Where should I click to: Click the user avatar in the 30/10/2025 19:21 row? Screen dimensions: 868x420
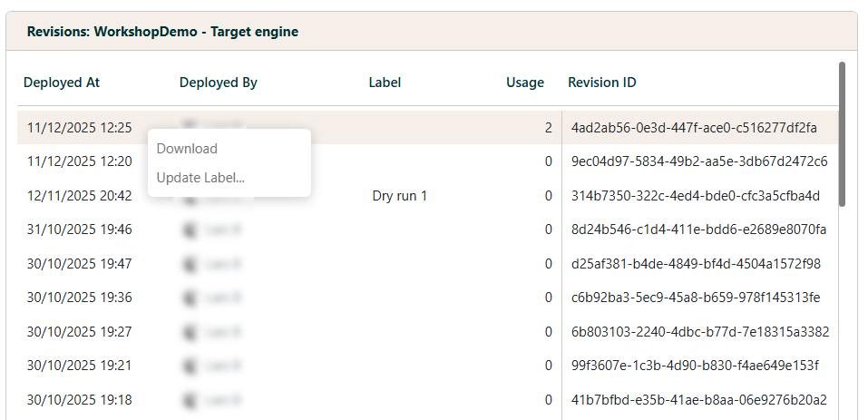coord(190,366)
